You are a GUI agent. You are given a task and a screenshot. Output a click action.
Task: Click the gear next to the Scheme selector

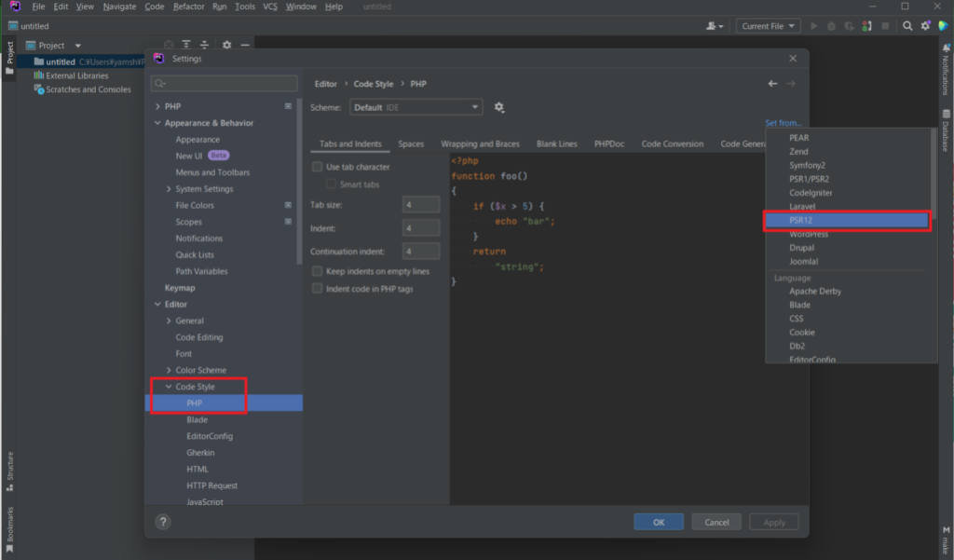(499, 107)
